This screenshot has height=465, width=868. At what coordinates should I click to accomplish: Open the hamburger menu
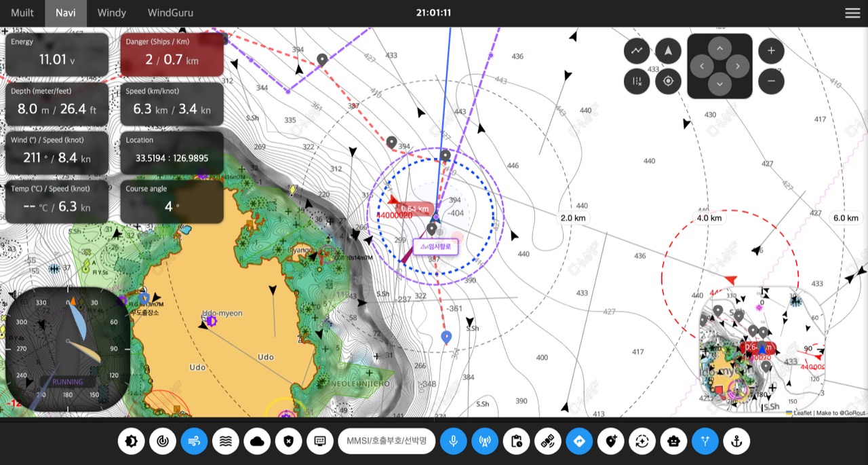(x=852, y=13)
